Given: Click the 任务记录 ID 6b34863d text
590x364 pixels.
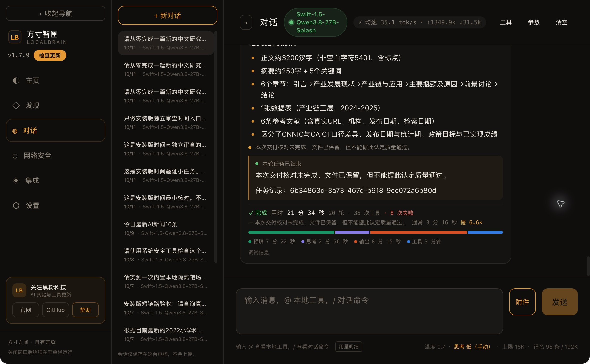Looking at the screenshot, I should pyautogui.click(x=346, y=190).
